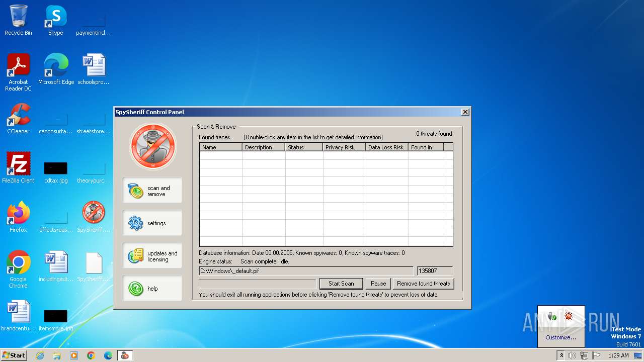Select the brandcentu Word document
This screenshot has height=362, width=644.
(18, 316)
